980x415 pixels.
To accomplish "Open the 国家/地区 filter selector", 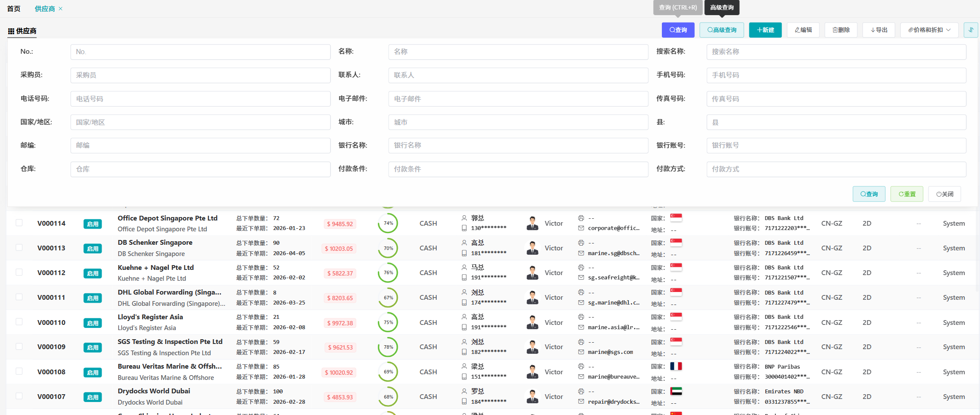I will point(200,122).
